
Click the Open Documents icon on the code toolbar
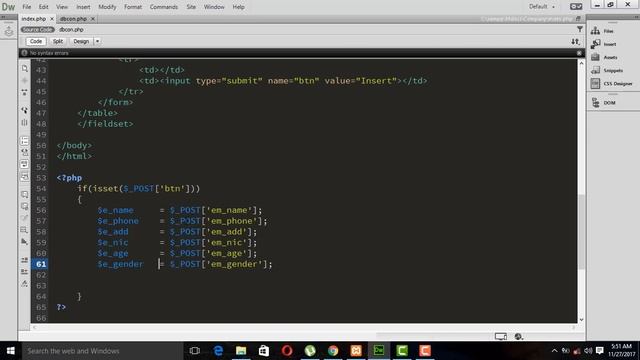click(24, 69)
